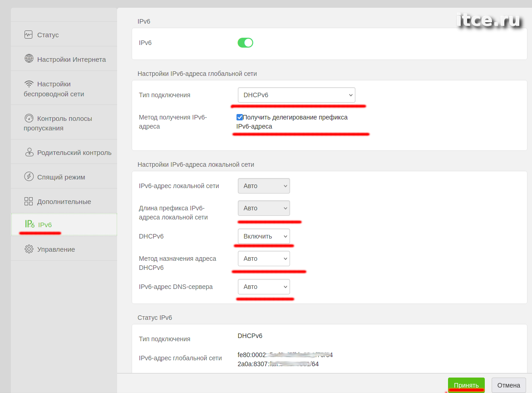Open Настройки беспроводной сети menu item
Viewport: 532px width, 393px height.
tap(64, 88)
